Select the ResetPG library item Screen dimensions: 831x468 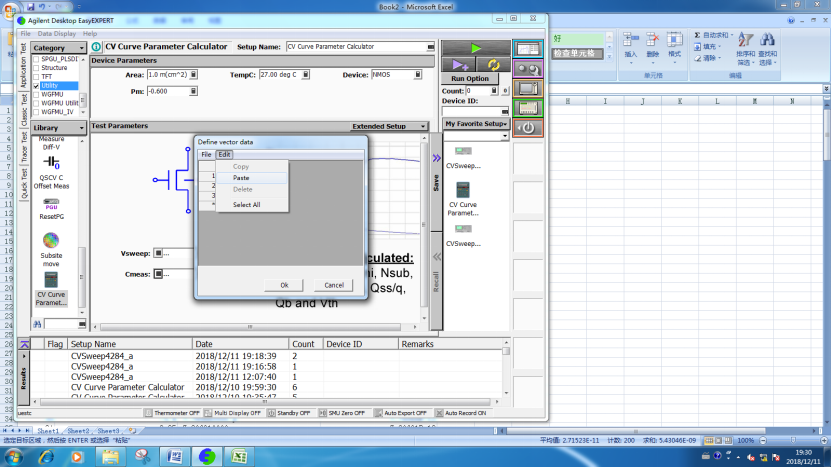51,209
